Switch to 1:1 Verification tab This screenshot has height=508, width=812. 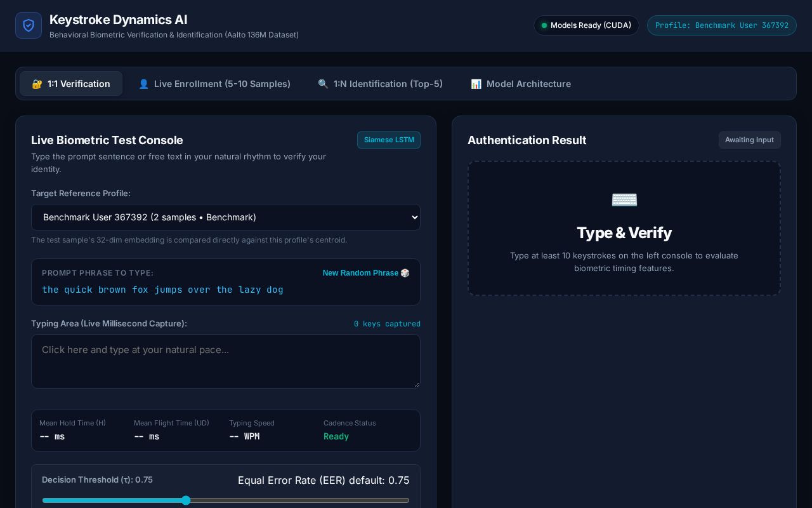pos(71,84)
